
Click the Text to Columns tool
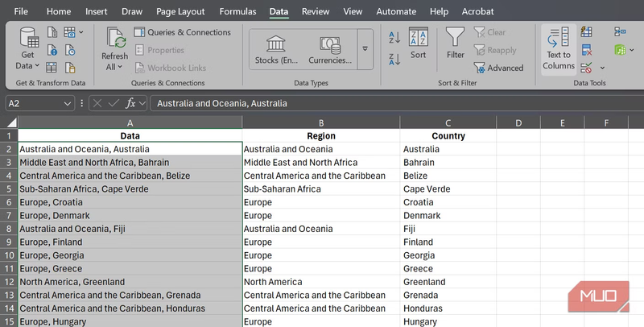coord(559,48)
